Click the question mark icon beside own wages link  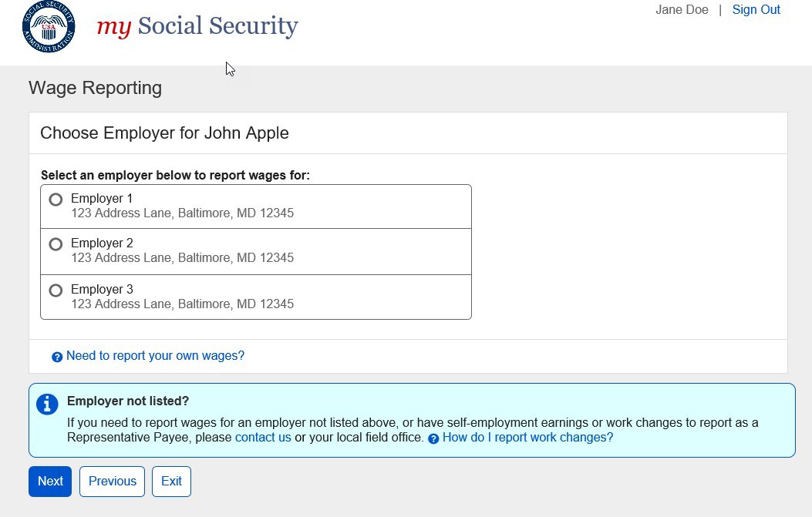point(57,357)
